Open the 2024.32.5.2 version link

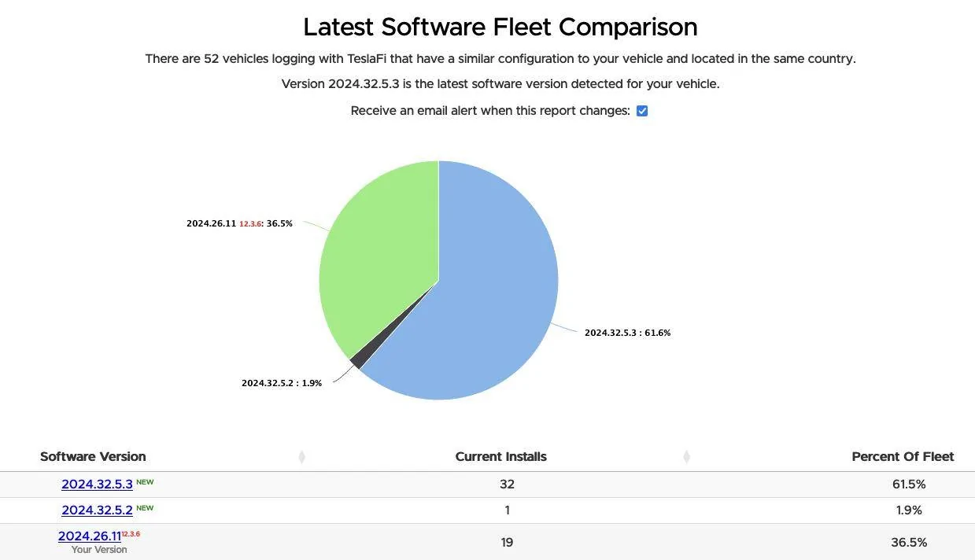click(x=97, y=510)
